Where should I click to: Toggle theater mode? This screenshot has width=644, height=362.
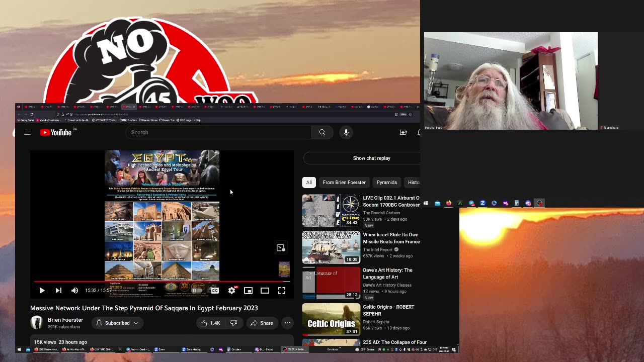pyautogui.click(x=265, y=291)
